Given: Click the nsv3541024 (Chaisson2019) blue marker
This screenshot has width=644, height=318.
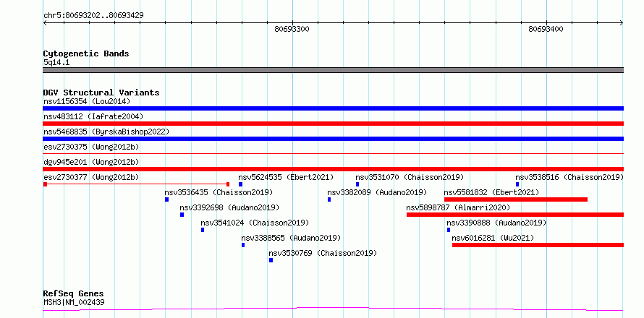Looking at the screenshot, I should [x=203, y=230].
